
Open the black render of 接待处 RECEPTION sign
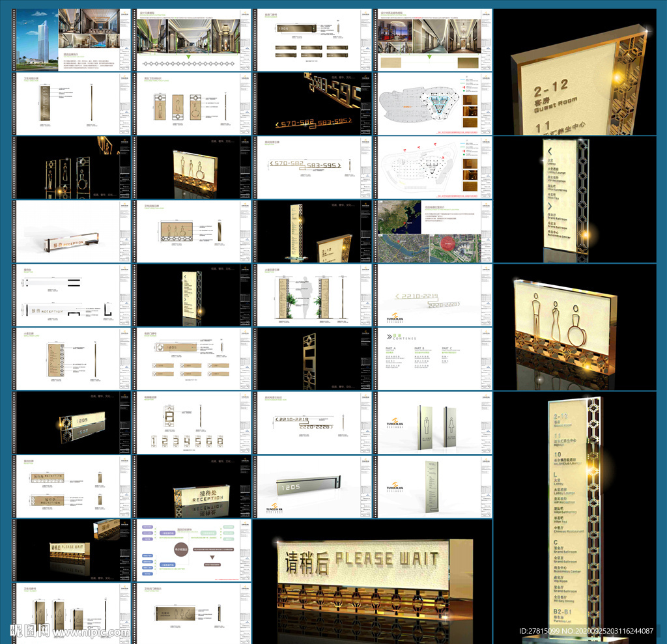tap(193, 486)
